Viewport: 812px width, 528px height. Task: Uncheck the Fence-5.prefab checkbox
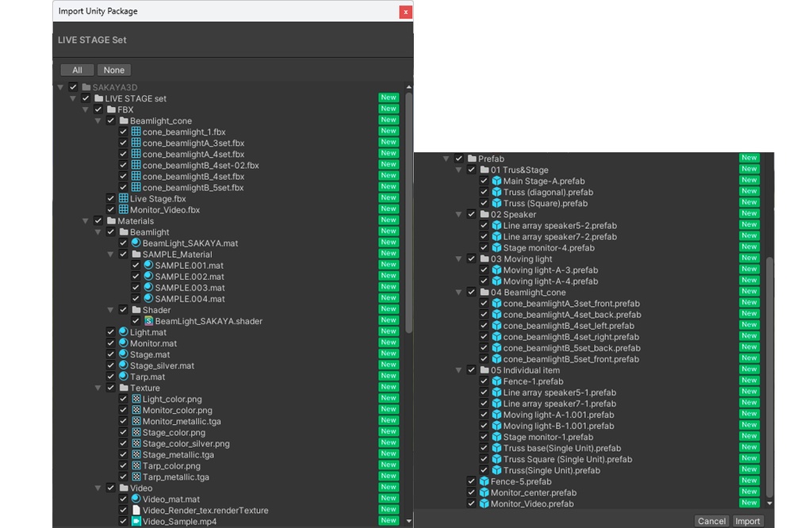pos(471,481)
